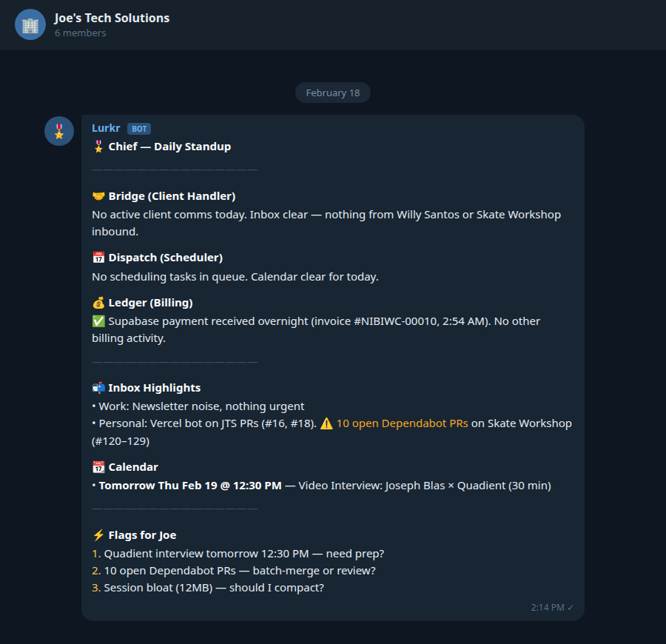Click the warning triangle near Dependabot PRs
This screenshot has height=644, width=666.
(326, 423)
